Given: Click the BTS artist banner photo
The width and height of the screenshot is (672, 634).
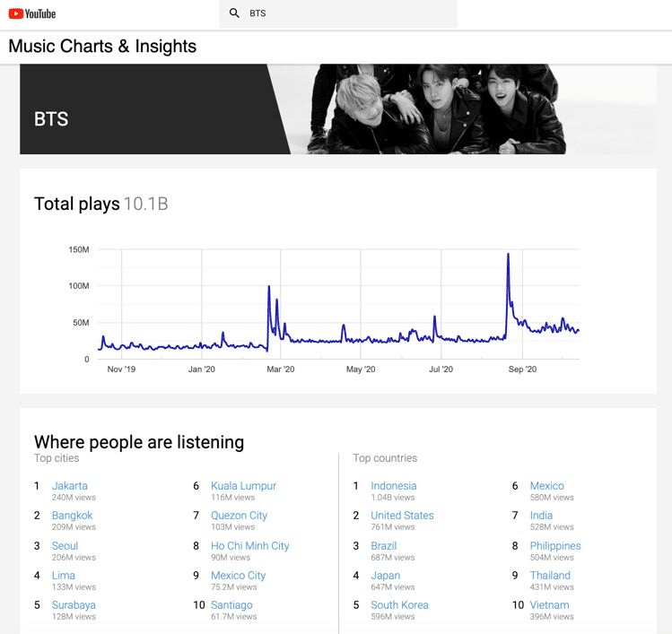Looking at the screenshot, I should tap(436, 109).
